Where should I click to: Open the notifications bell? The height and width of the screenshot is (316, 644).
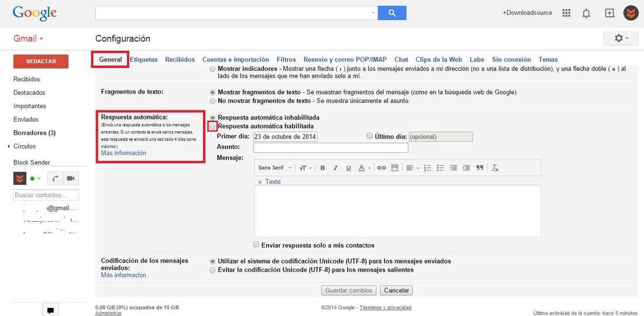586,13
